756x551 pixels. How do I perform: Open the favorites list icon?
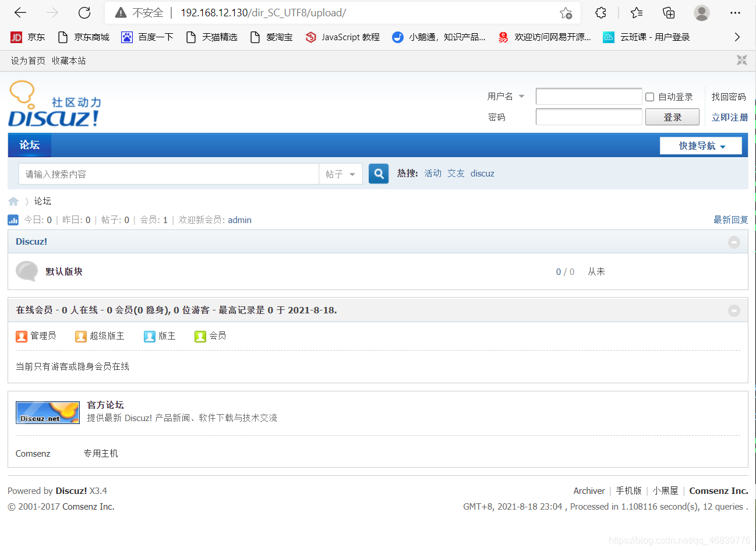point(637,12)
